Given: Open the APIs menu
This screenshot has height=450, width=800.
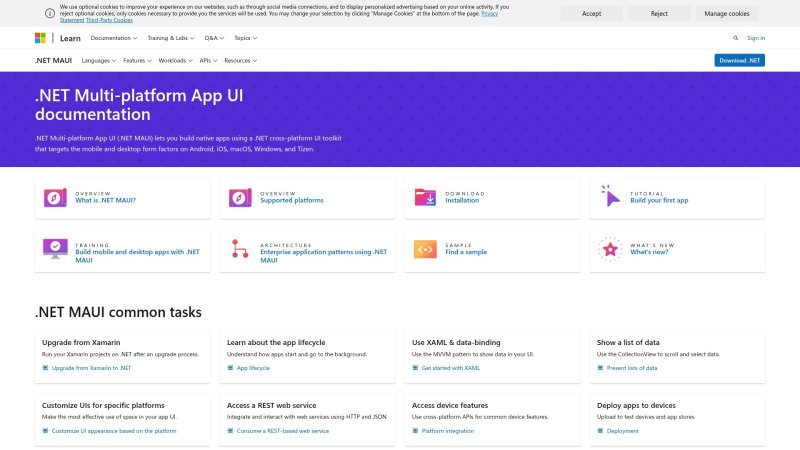Looking at the screenshot, I should pyautogui.click(x=207, y=60).
